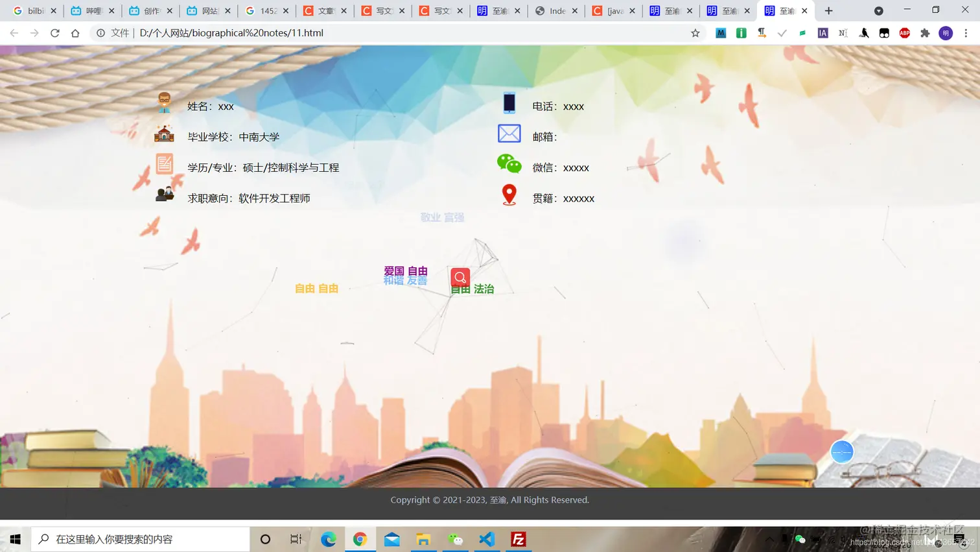
Task: Open the IA extension in the toolbar
Action: point(822,32)
